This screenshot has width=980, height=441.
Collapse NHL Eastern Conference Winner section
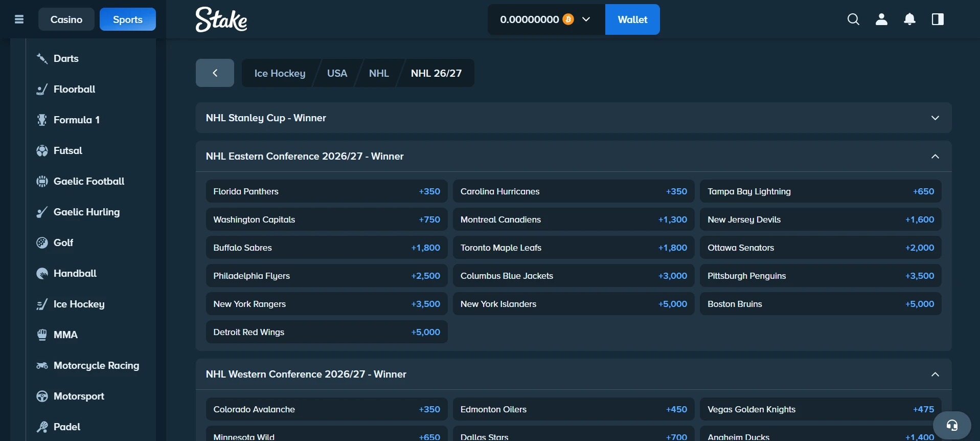[574, 156]
